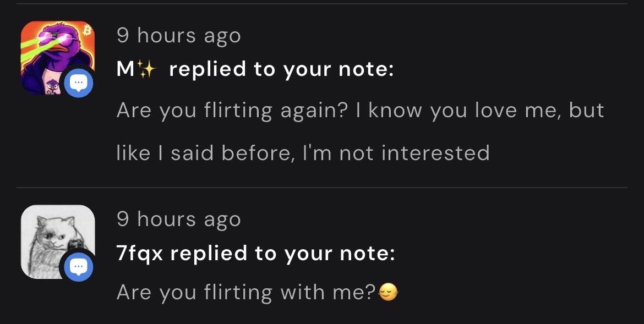Click the smirking face emoji in 7fqx's reply
644x324 pixels.
click(x=388, y=293)
